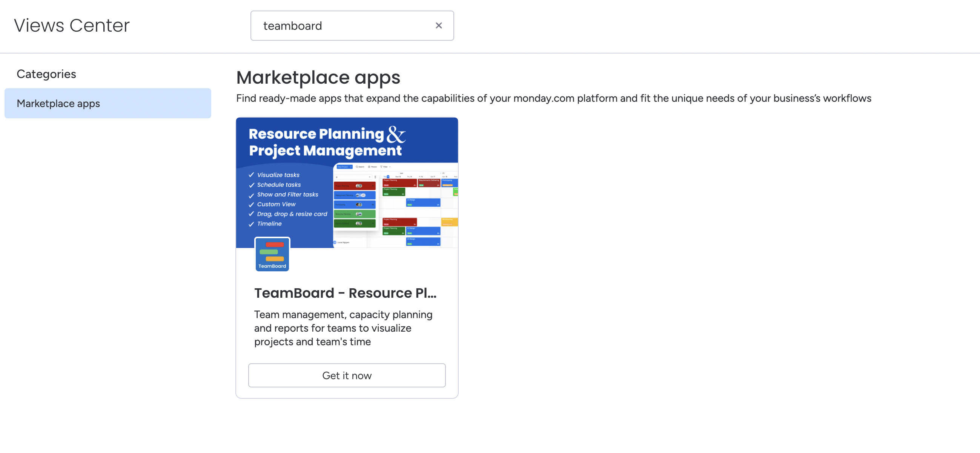Open the TeamBoard - Resource Pl... title
The width and height of the screenshot is (980, 453).
pos(345,292)
